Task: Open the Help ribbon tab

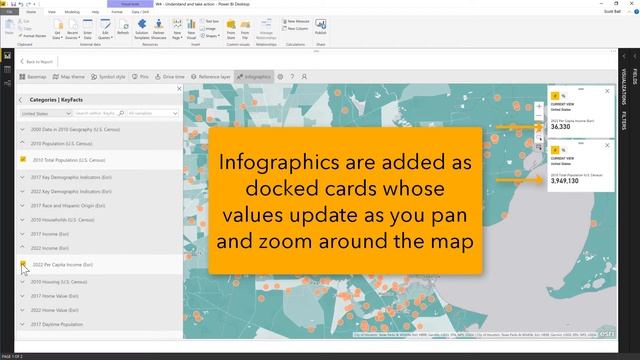Action: [95, 12]
